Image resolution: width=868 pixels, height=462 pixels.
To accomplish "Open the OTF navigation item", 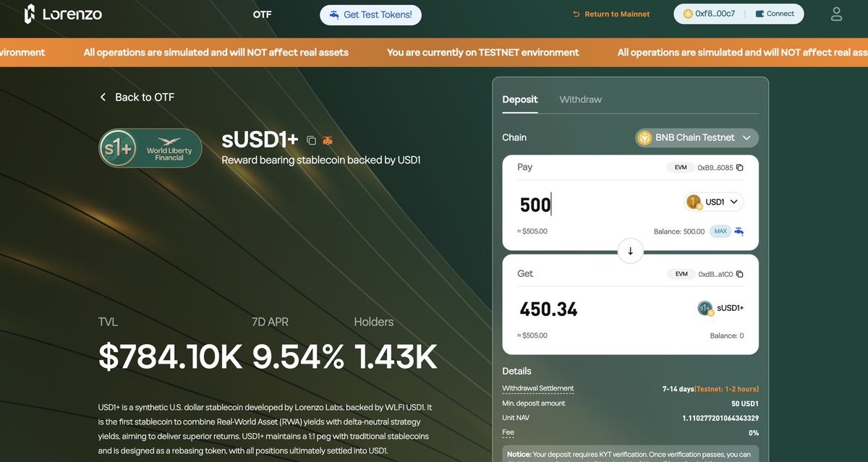I will [262, 14].
